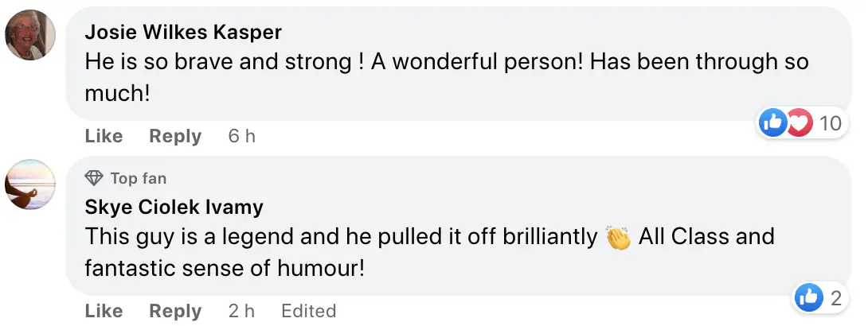The image size is (868, 326).
Task: Like Josie Wilkes Kasper's comment
Action: (104, 137)
